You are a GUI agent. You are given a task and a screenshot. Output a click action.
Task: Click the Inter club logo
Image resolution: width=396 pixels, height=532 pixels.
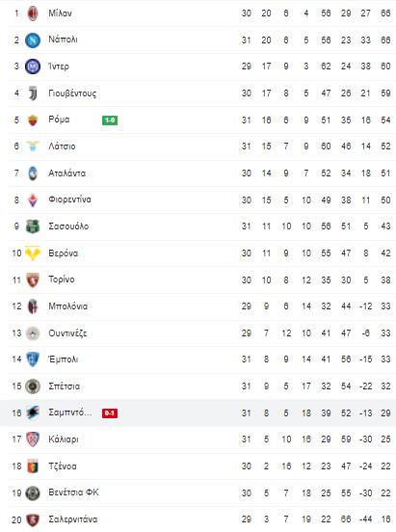[33, 66]
